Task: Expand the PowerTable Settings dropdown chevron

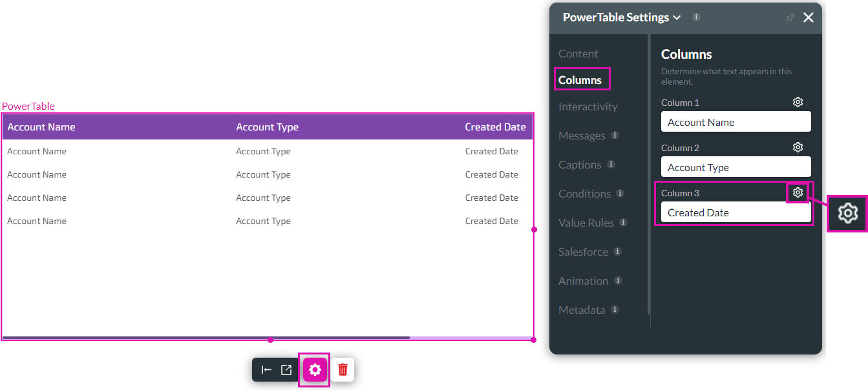Action: point(677,17)
